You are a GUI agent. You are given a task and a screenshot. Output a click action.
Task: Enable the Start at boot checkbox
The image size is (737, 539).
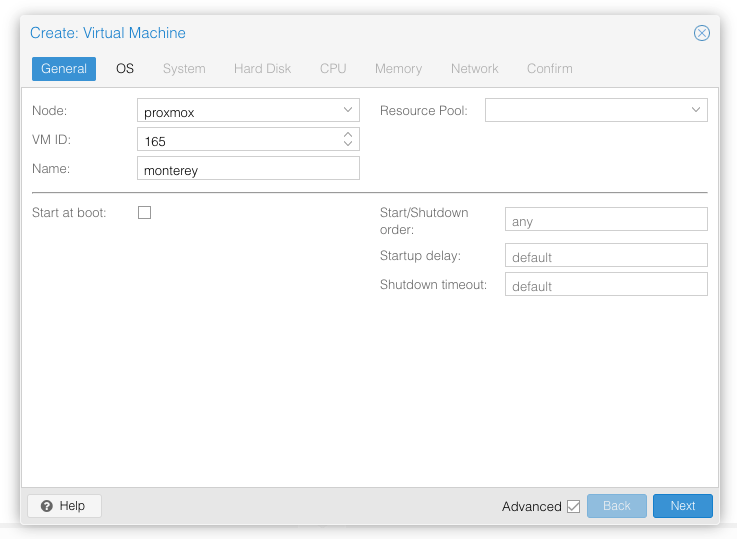(x=144, y=212)
